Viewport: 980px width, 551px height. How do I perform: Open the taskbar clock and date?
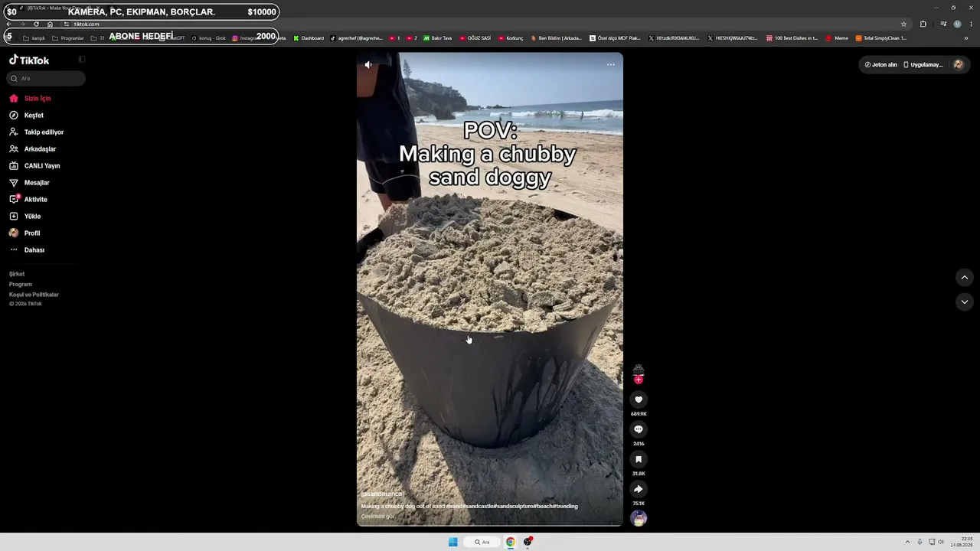point(962,542)
